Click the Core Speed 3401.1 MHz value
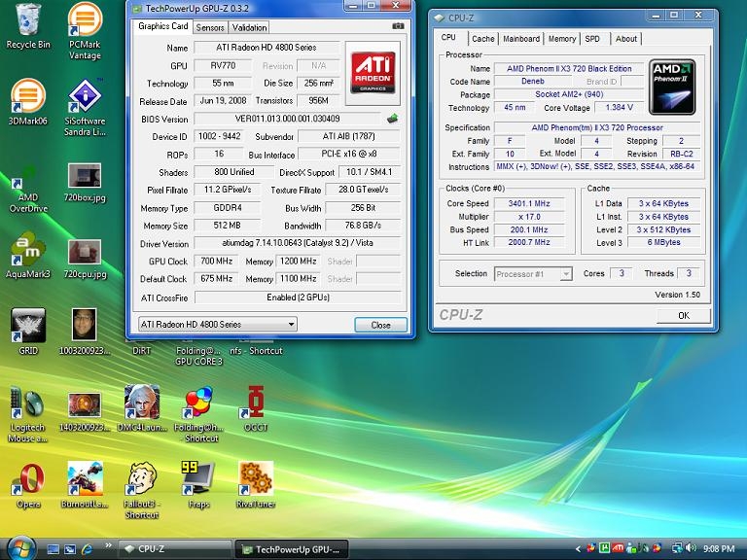The image size is (747, 560). click(529, 203)
